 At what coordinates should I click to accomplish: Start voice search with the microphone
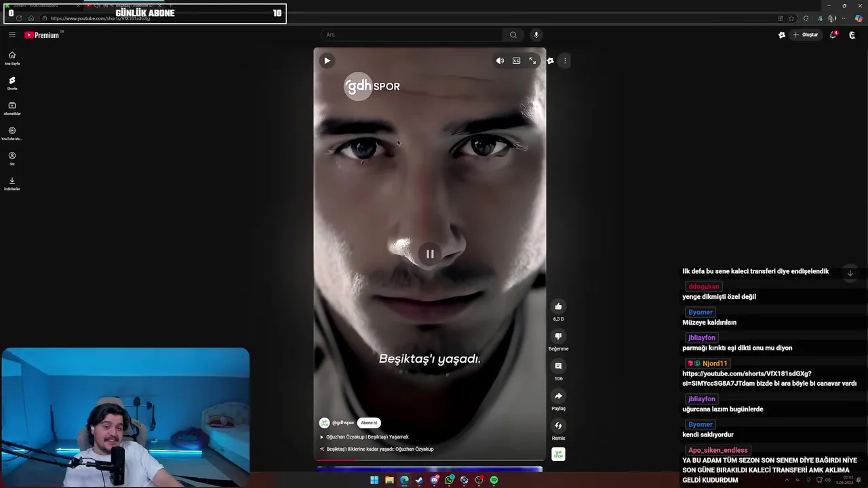[x=536, y=35]
